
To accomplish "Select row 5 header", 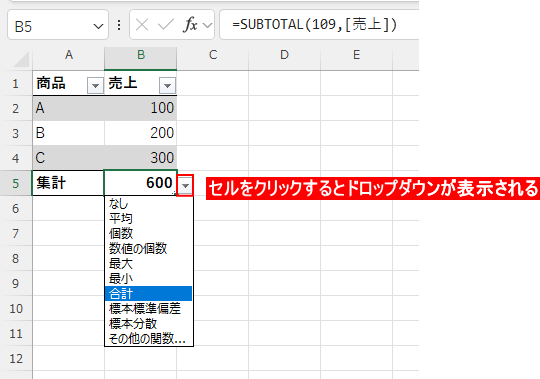I will click(x=16, y=183).
